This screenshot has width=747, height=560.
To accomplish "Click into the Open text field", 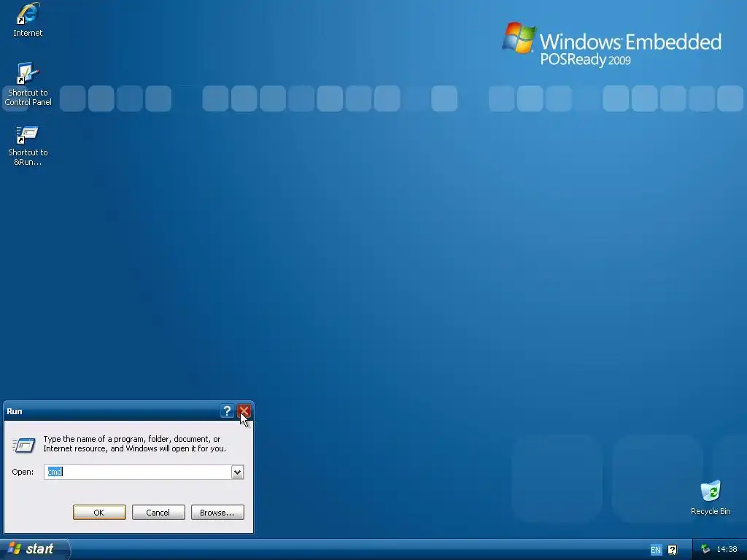I will [138, 472].
